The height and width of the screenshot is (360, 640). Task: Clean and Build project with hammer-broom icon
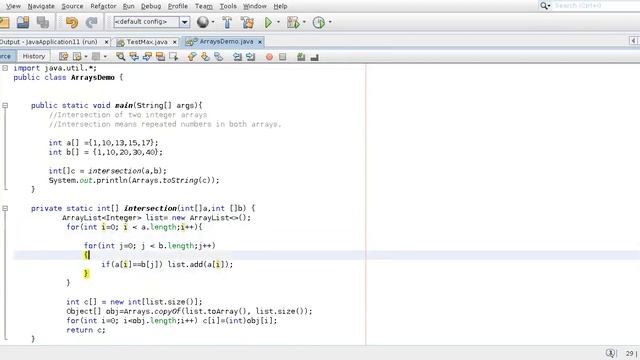(247, 22)
